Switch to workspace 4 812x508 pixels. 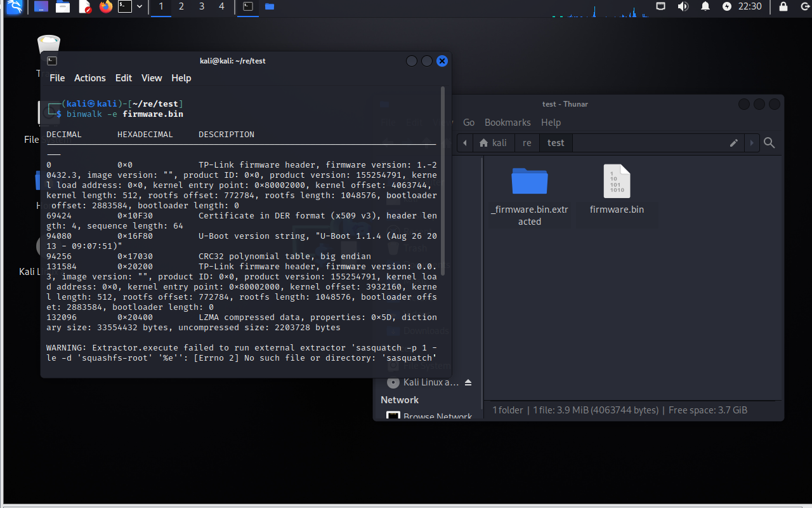coord(221,7)
